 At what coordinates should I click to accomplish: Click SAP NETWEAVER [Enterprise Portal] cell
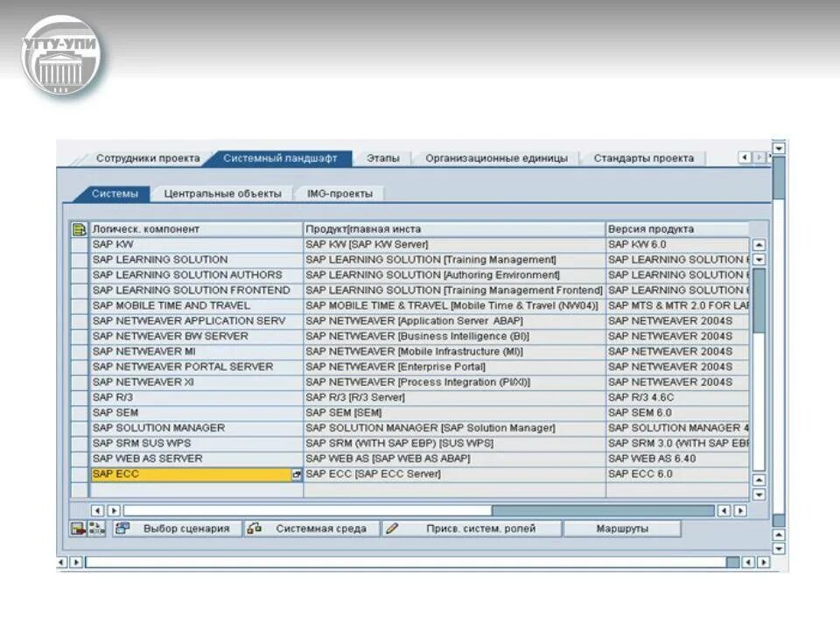pos(454,367)
